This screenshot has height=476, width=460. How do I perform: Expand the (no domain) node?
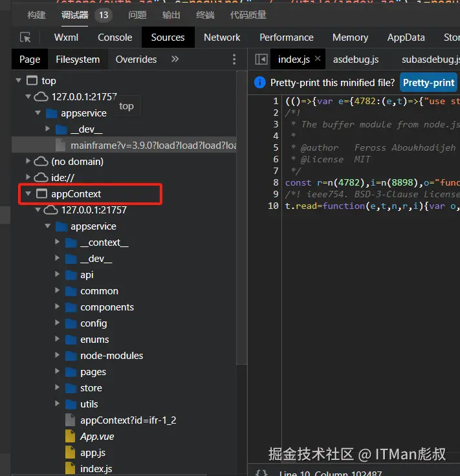point(28,161)
